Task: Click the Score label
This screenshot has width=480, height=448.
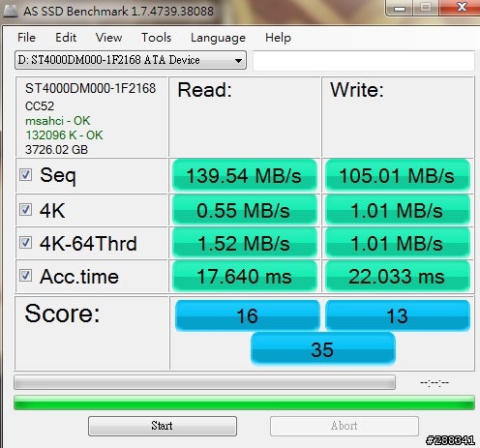Action: click(62, 314)
